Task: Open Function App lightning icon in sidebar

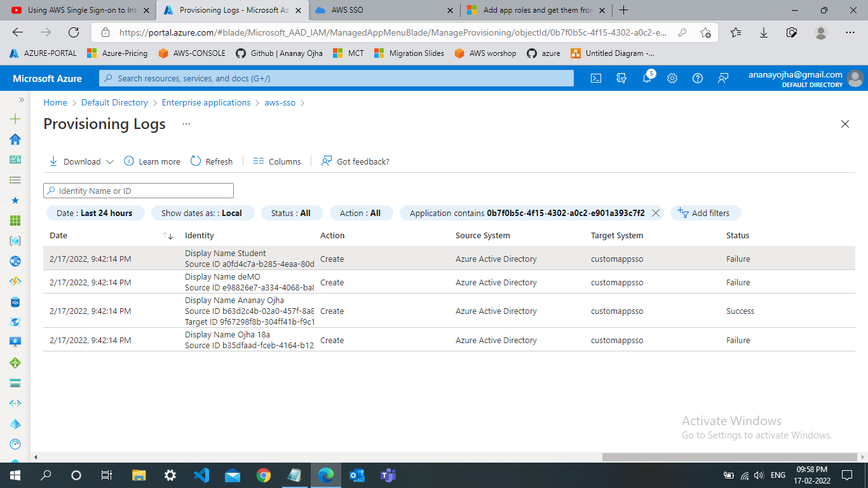Action: click(15, 281)
